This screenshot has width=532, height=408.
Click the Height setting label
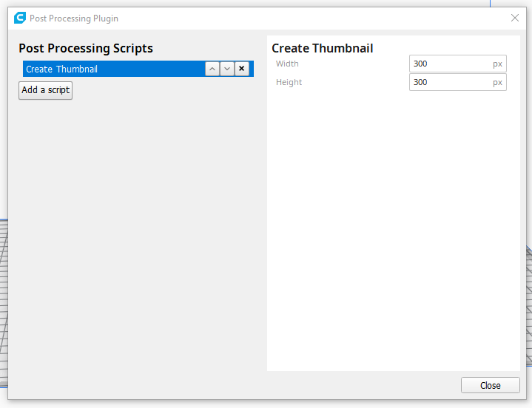tap(289, 82)
